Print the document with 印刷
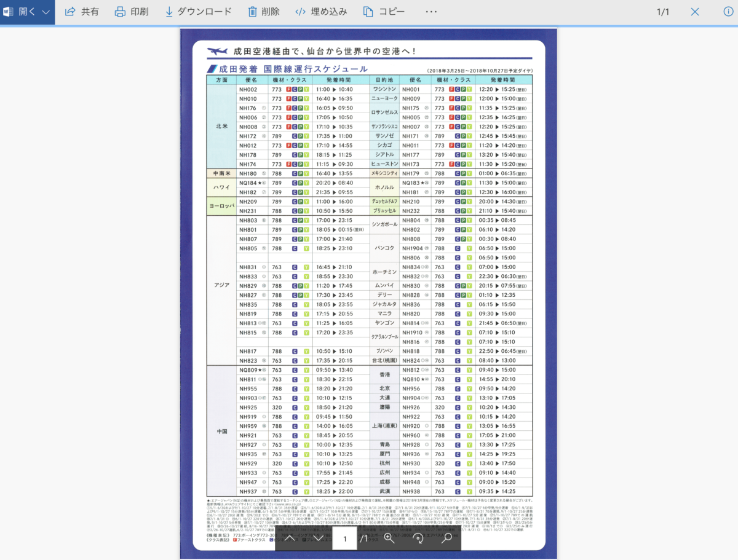 pyautogui.click(x=132, y=12)
